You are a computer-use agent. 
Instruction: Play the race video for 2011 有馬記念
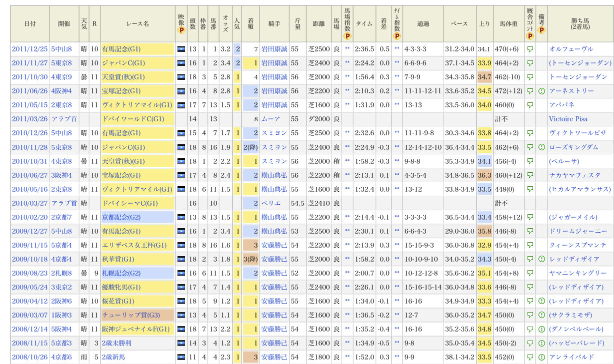click(181, 49)
